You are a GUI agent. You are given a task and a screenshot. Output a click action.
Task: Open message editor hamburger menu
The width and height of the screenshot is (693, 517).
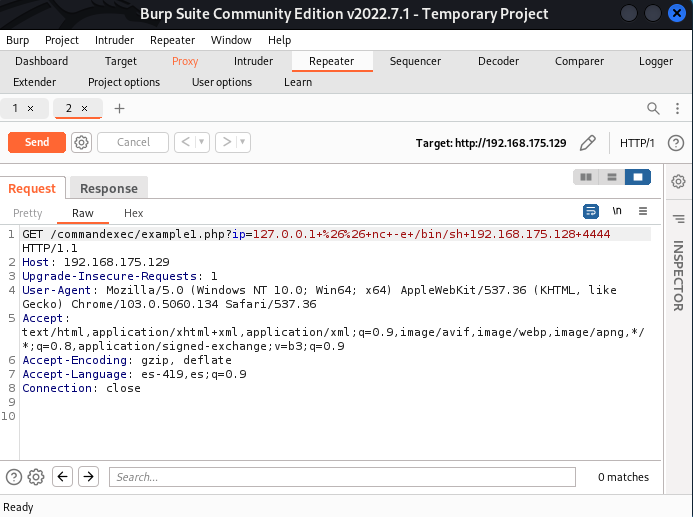tap(643, 211)
